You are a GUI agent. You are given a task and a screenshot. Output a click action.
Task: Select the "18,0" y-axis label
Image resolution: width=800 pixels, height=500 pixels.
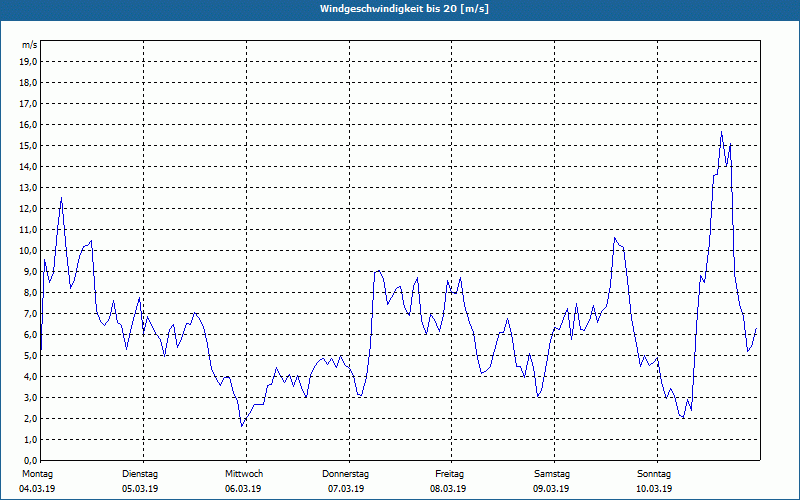[x=28, y=83]
